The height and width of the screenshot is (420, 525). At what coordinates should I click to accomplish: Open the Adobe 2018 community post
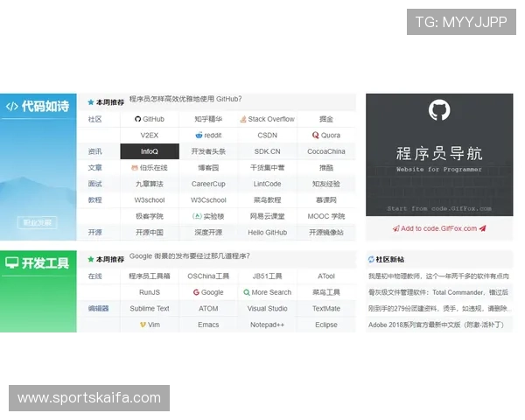click(x=436, y=325)
